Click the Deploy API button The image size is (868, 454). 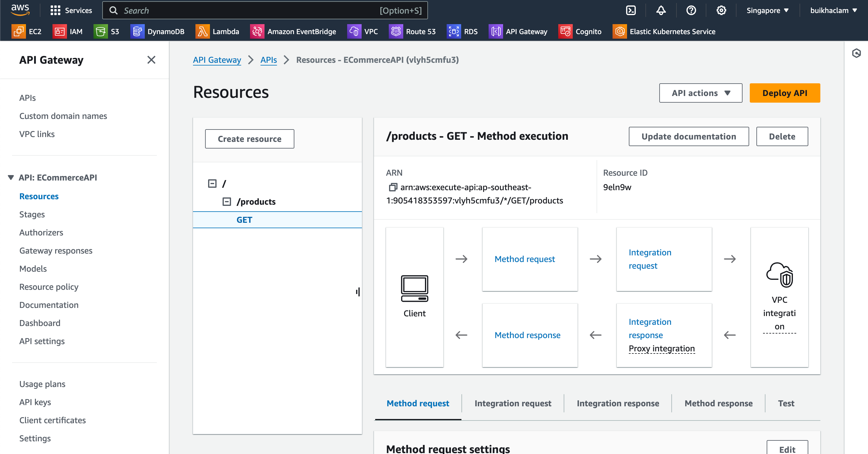tap(785, 93)
